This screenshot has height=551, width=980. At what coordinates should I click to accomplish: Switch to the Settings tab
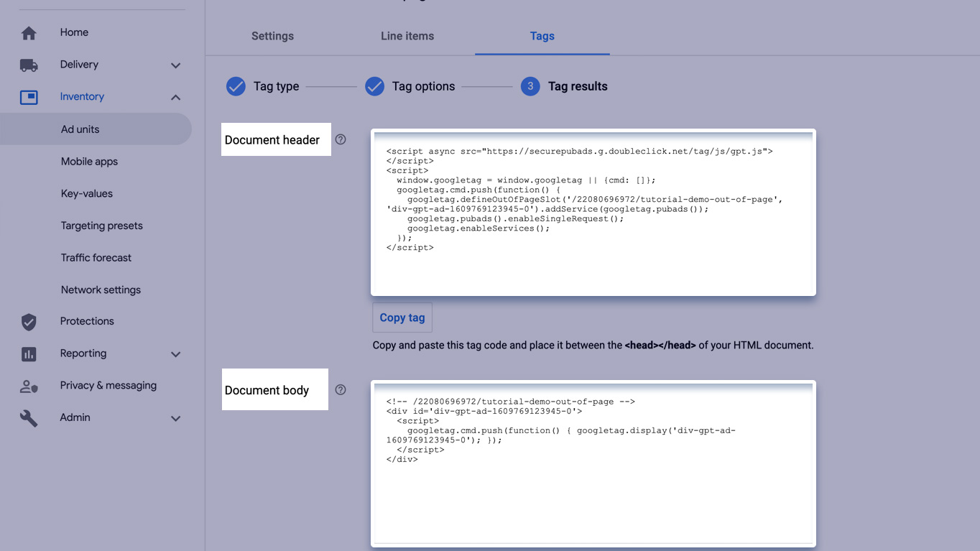272,36
